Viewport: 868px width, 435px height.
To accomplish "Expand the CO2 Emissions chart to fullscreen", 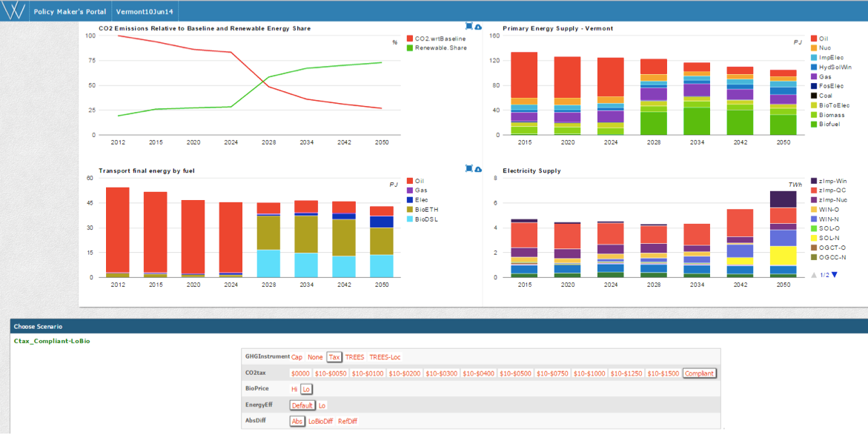I will coord(469,26).
